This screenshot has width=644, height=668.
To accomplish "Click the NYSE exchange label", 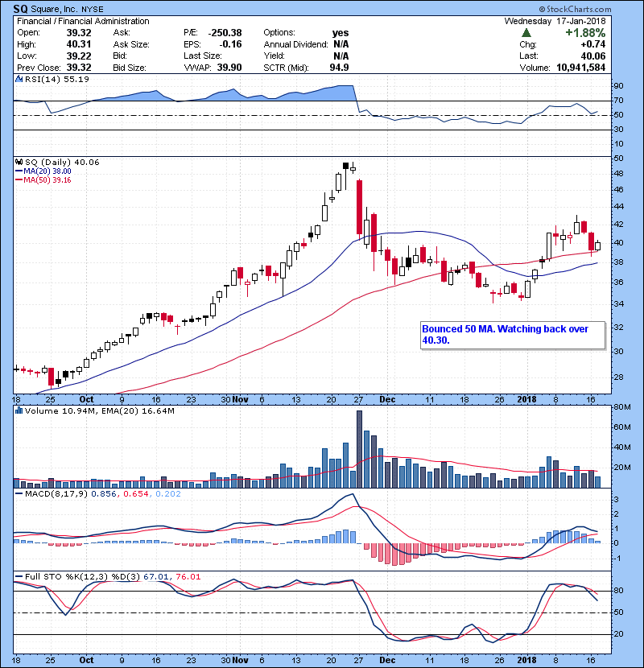I will (x=93, y=9).
